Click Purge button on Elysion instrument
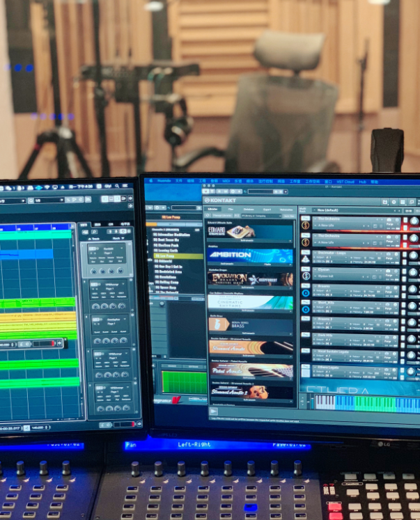Image resolution: width=420 pixels, height=520 pixels. tap(389, 276)
